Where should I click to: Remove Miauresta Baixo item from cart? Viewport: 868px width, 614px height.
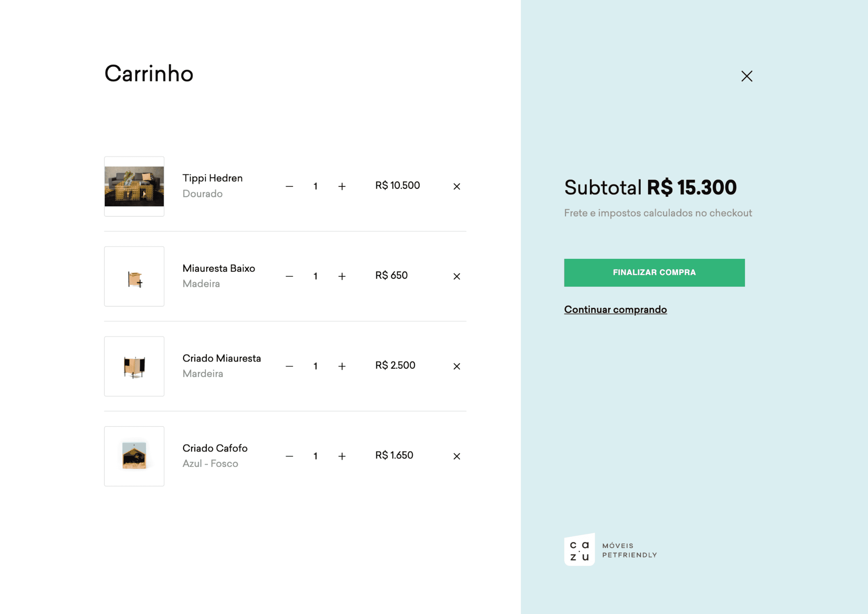point(456,276)
